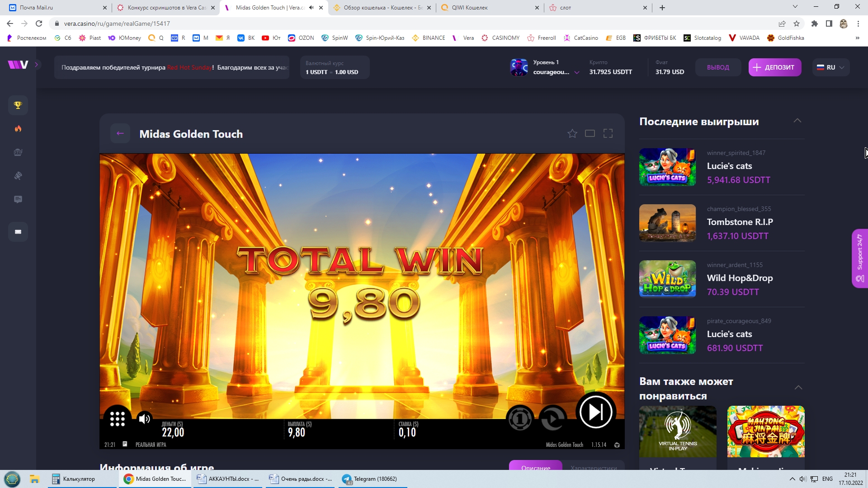868x488 pixels.
Task: Click the address bar URL
Action: tap(117, 23)
